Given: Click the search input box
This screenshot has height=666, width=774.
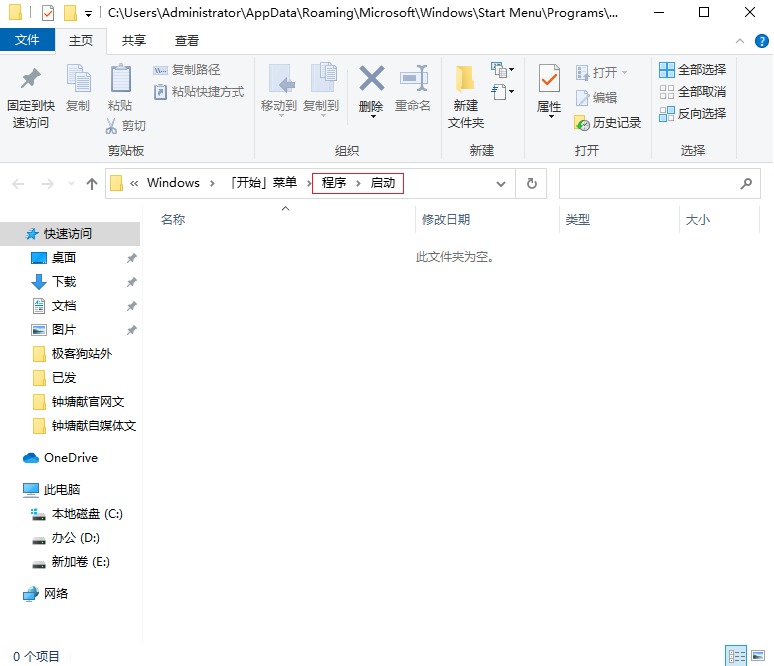Looking at the screenshot, I should pyautogui.click(x=648, y=184).
